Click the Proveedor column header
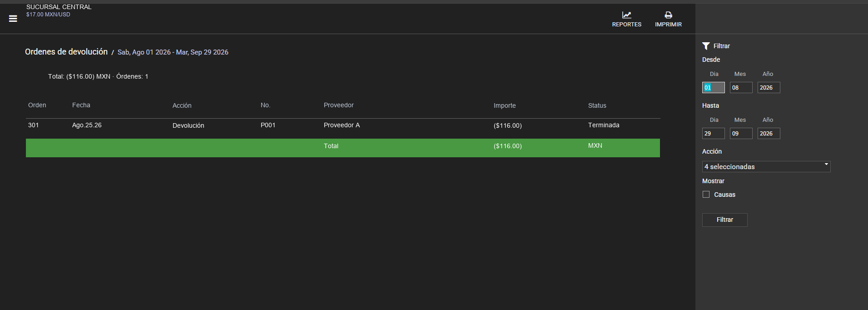The width and height of the screenshot is (868, 310). click(x=338, y=105)
